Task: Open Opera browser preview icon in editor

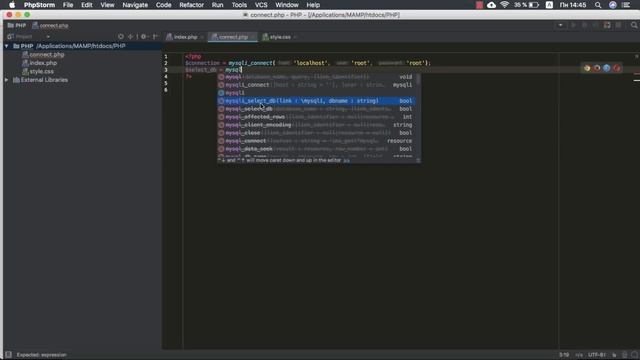Action: (x=616, y=68)
